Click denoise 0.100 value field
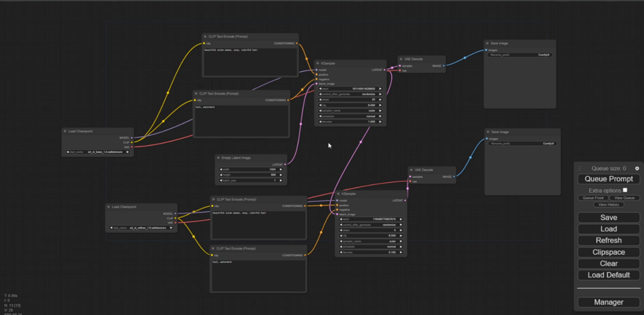The width and height of the screenshot is (644, 315). click(x=371, y=252)
